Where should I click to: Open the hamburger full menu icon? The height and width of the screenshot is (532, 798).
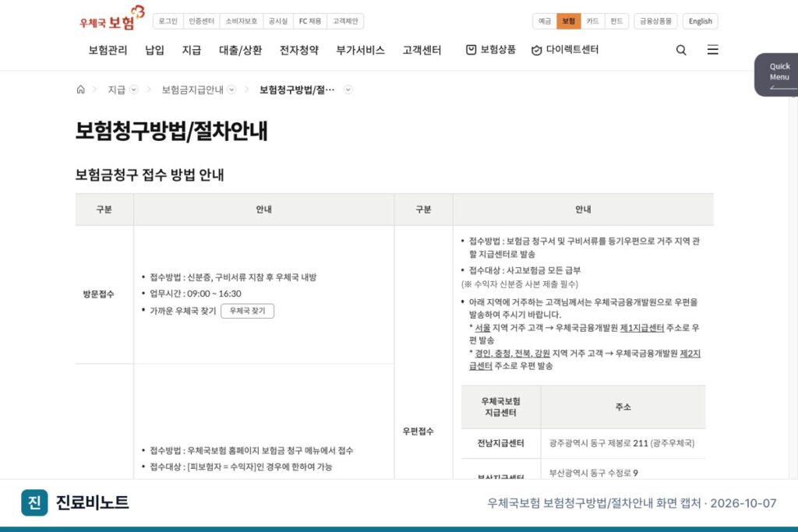pos(712,49)
